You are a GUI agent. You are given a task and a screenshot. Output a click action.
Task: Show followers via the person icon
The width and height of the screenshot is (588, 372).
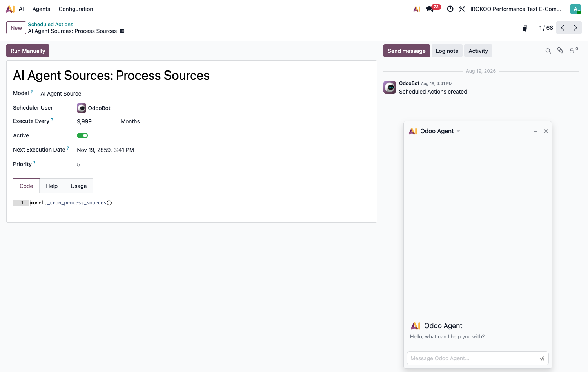coord(573,50)
